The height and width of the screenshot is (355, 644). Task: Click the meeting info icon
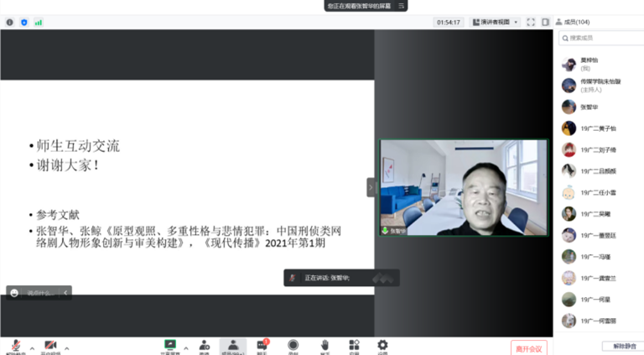(x=10, y=23)
